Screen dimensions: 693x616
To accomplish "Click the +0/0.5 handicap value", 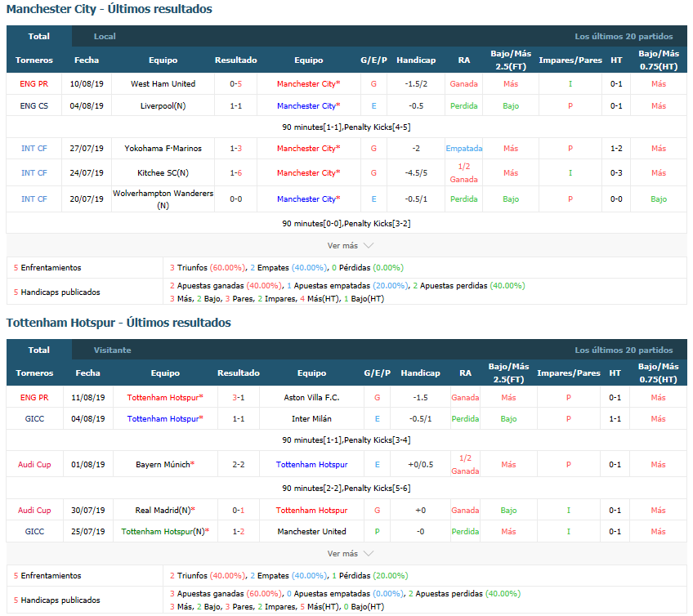I will coord(420,464).
